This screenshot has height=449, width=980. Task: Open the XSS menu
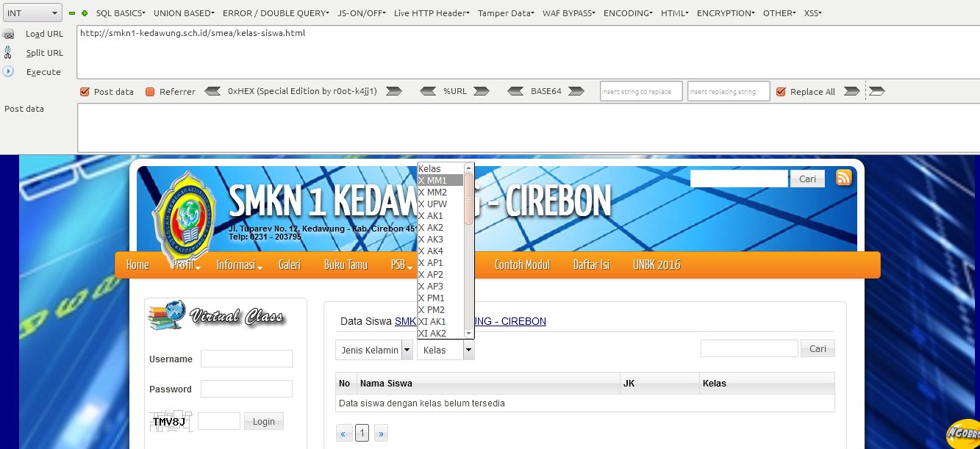pyautogui.click(x=812, y=13)
